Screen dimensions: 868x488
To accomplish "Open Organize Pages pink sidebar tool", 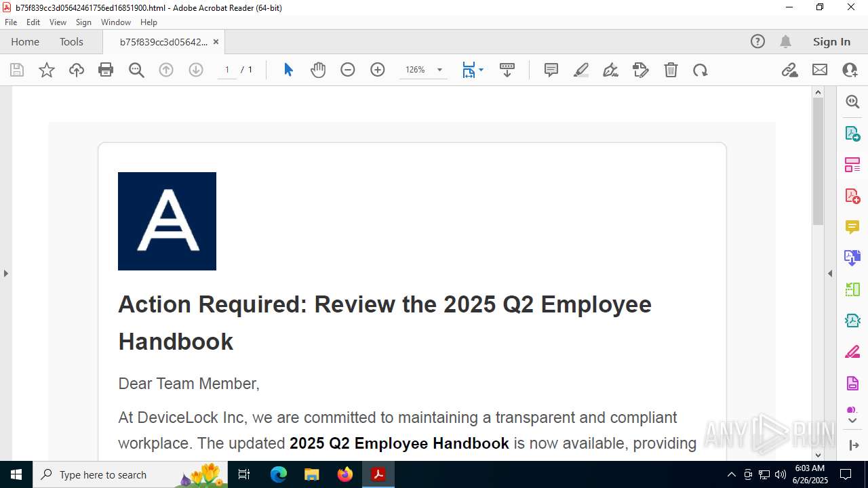I will pos(852,164).
